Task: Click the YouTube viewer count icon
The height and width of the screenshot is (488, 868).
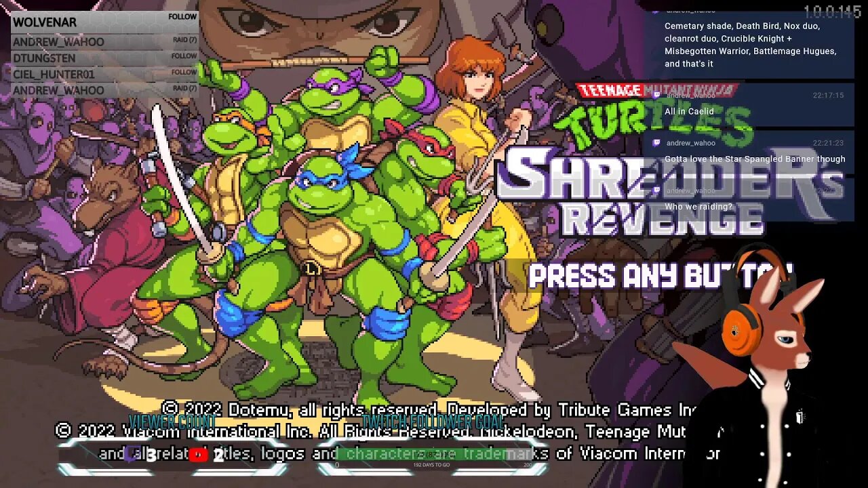Action: tap(198, 455)
